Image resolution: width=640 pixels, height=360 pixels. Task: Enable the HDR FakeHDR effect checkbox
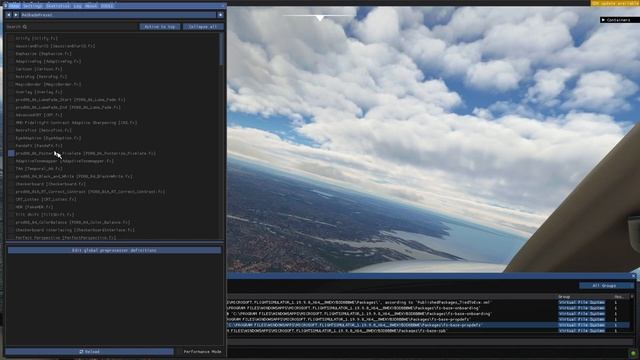pyautogui.click(x=11, y=207)
